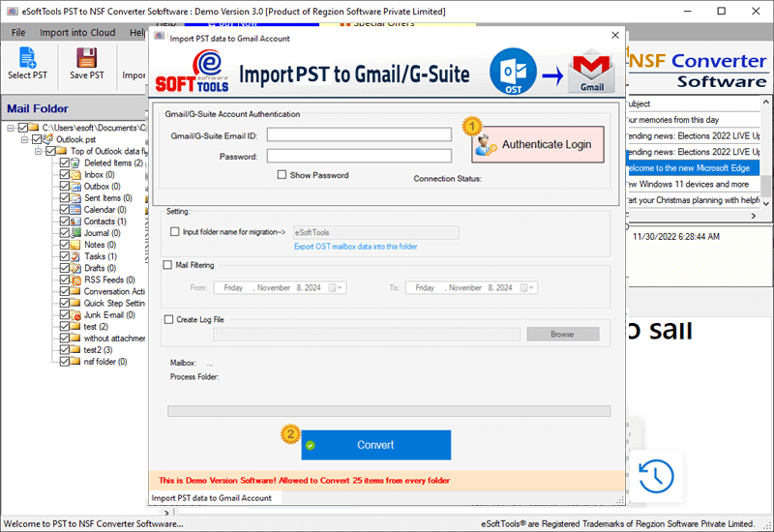Minimize the eSoftTools main window
This screenshot has height=532, width=774.
click(689, 11)
